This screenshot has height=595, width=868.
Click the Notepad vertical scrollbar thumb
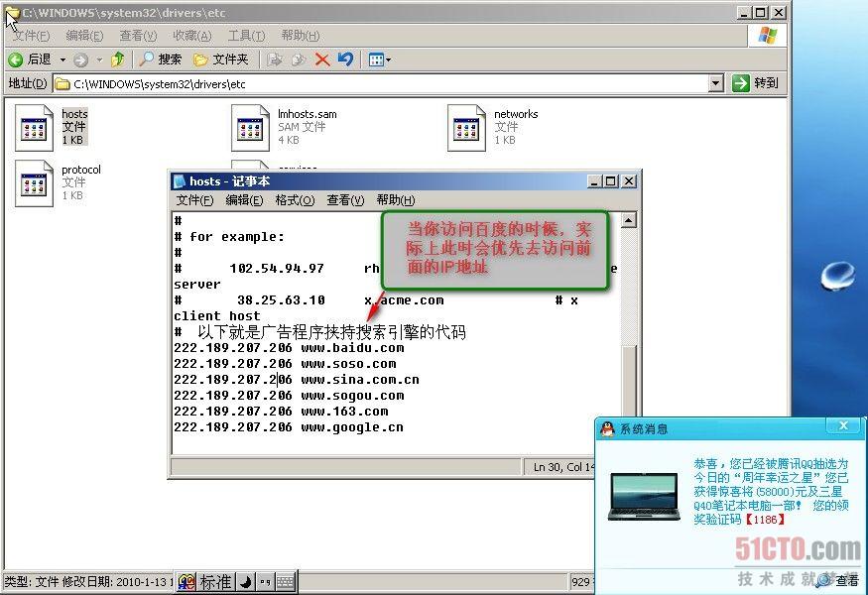(628, 383)
